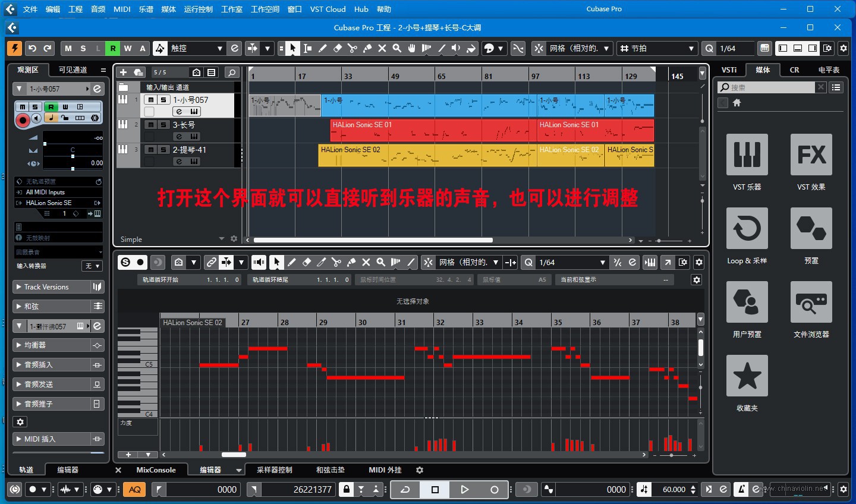The image size is (856, 504).
Task: Switch to the MixConsole tab
Action: pos(156,470)
